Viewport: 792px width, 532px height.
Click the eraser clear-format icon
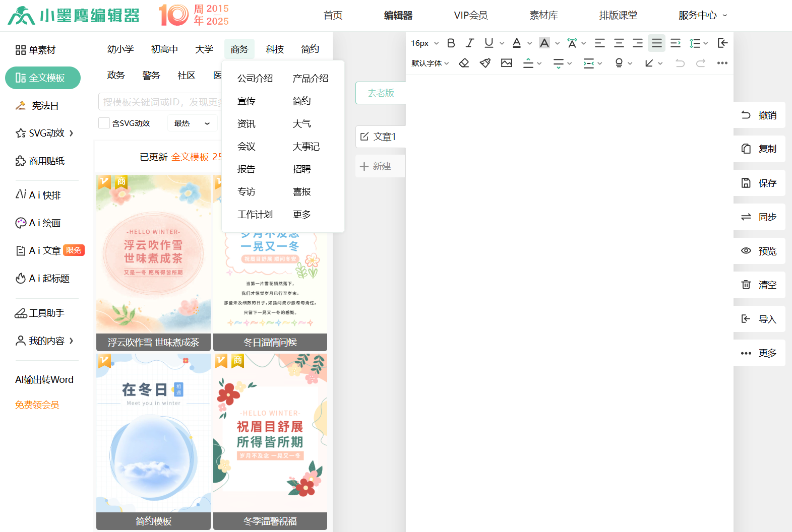point(464,63)
